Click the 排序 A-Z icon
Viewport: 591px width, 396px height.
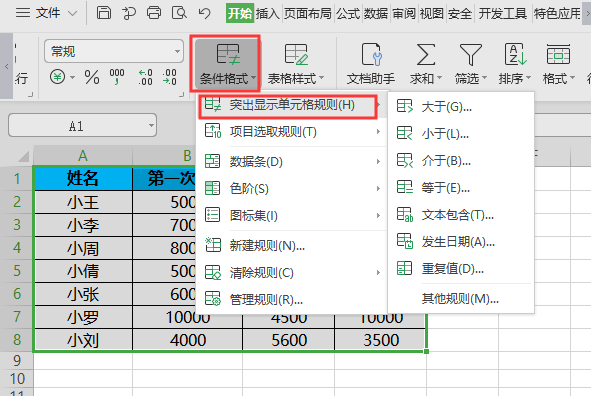coord(515,55)
